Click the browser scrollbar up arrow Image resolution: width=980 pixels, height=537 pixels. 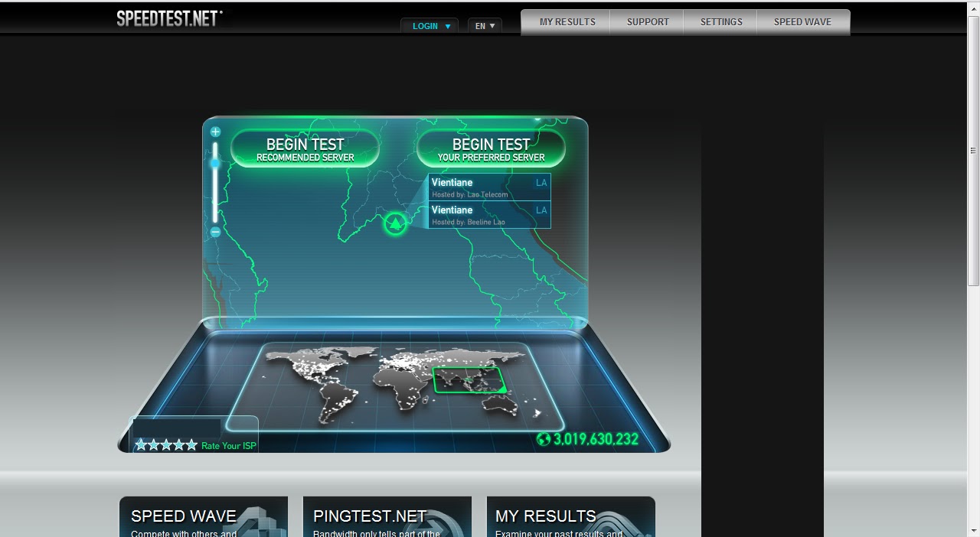tap(974, 8)
